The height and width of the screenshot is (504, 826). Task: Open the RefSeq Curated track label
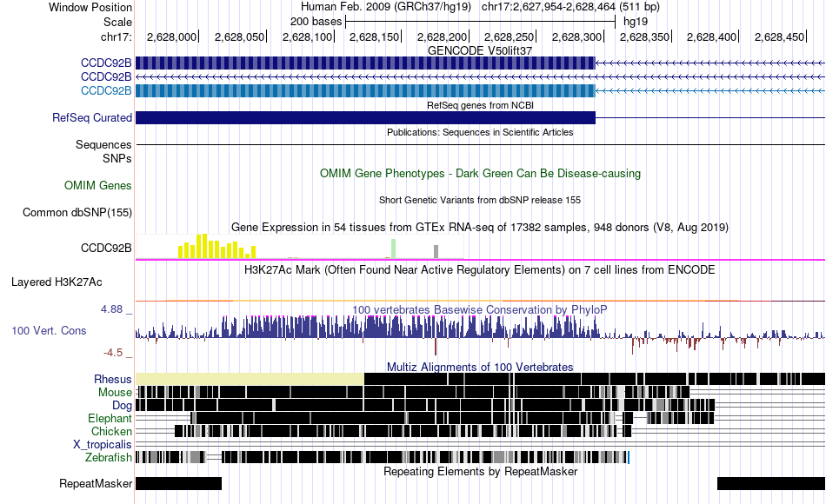pos(91,117)
